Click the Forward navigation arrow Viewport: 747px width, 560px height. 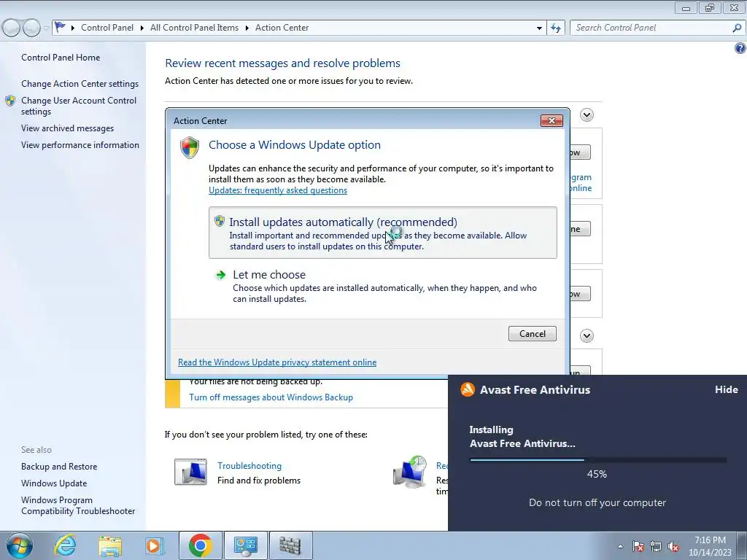(31, 28)
